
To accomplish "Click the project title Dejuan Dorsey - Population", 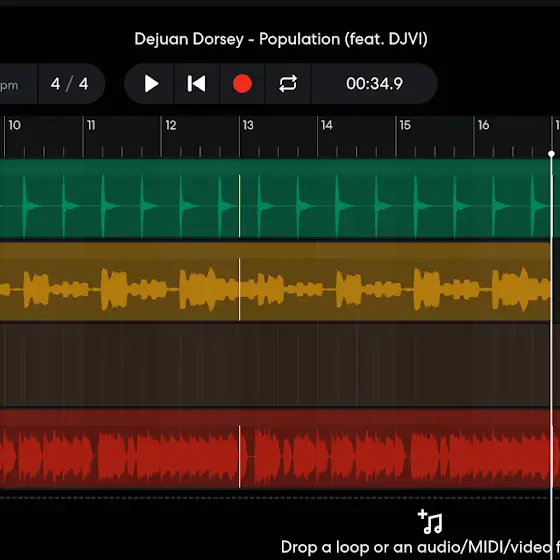I will [281, 39].
